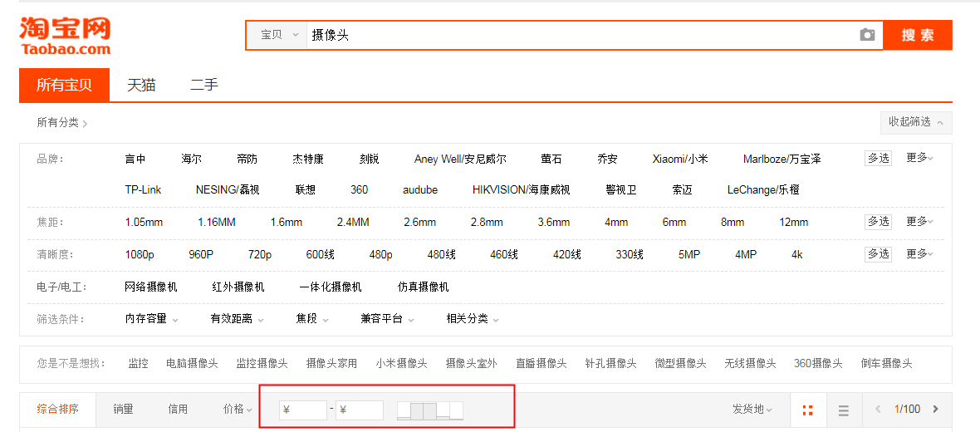
Task: Open 焦段 filter dropdown
Action: (x=312, y=319)
